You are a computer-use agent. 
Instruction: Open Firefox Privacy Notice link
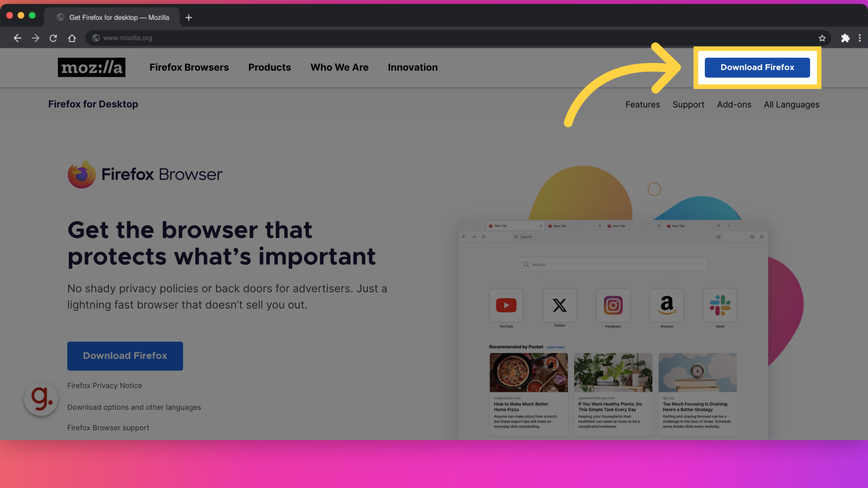pyautogui.click(x=104, y=385)
